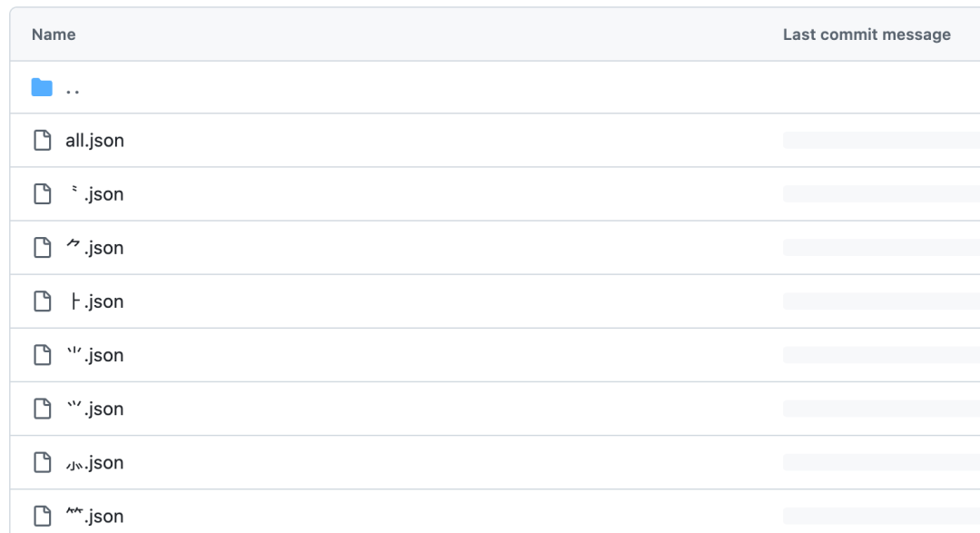Open the ⺍.json file link
Image resolution: width=980 pixels, height=533 pixels.
point(94,409)
